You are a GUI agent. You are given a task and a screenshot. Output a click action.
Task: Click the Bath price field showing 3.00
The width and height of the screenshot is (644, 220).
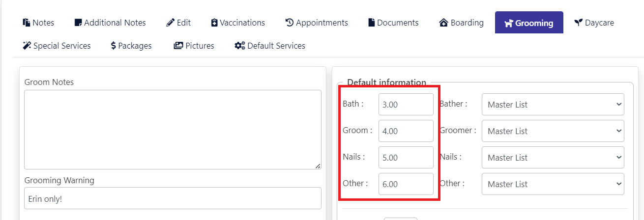[x=406, y=104]
